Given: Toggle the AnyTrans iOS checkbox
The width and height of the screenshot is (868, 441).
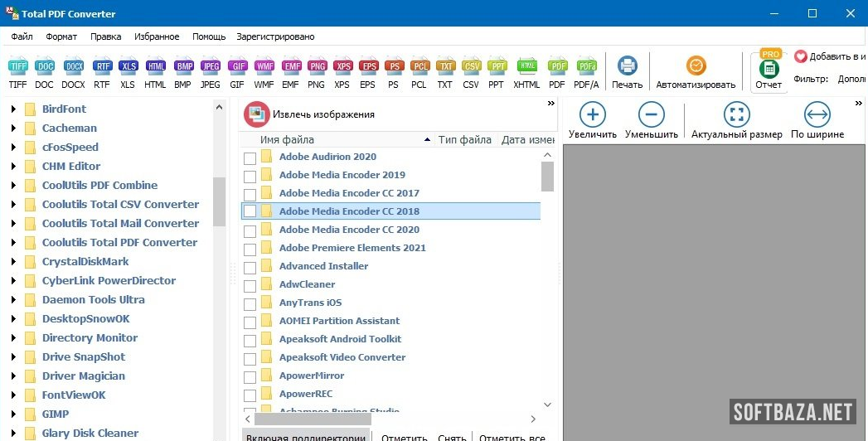Looking at the screenshot, I should click(x=250, y=303).
